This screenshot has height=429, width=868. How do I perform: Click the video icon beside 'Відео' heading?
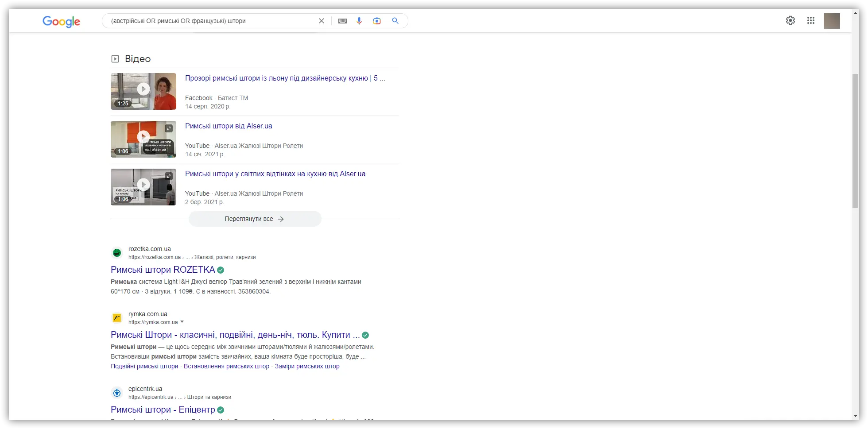tap(115, 59)
